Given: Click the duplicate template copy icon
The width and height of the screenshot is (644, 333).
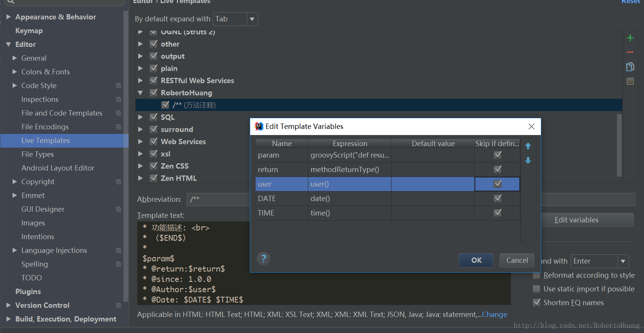Looking at the screenshot, I should point(630,67).
